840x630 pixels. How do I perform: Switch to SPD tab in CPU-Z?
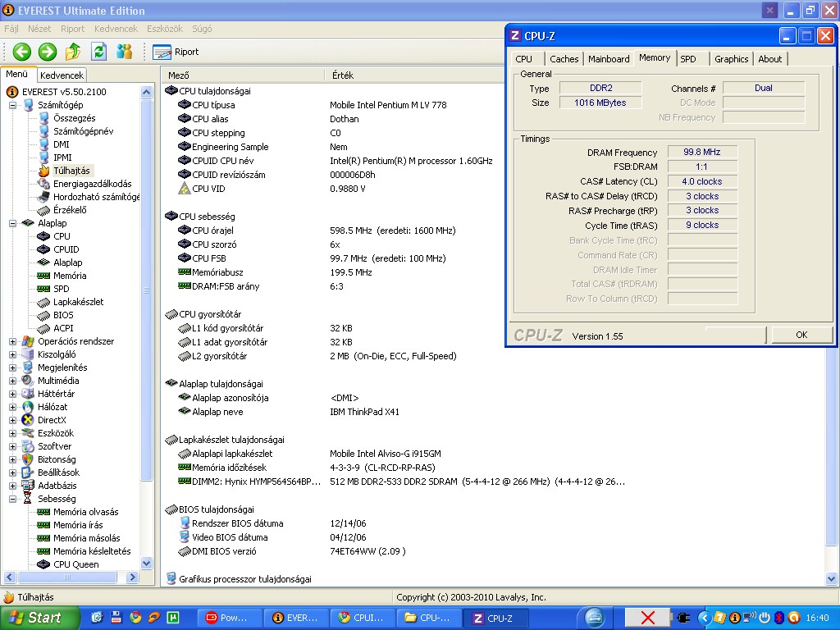point(688,59)
